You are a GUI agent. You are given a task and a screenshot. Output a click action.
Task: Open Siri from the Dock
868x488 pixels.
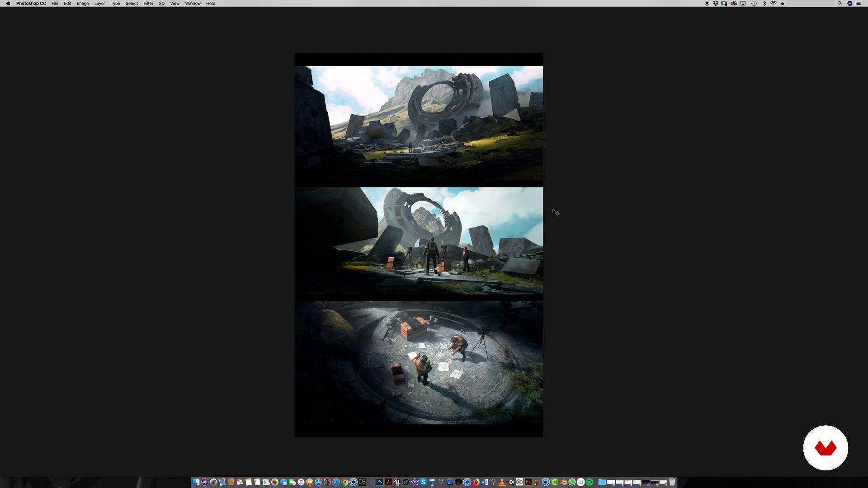pos(205,482)
